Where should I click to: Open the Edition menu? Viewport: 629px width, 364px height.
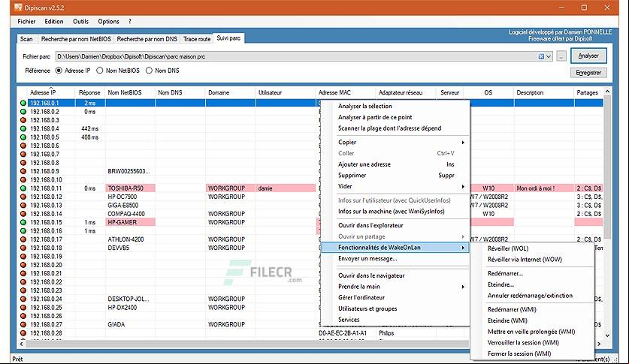[x=54, y=22]
